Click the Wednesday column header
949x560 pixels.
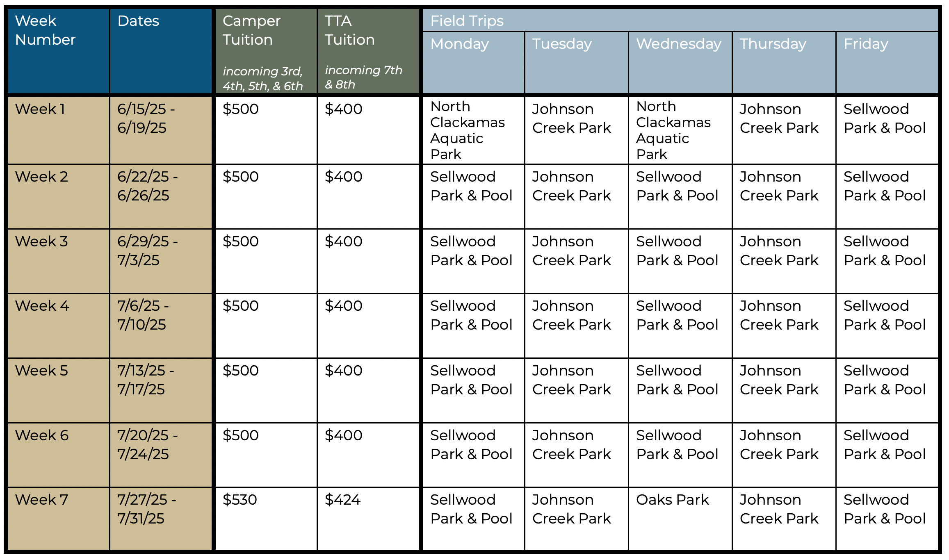[680, 63]
